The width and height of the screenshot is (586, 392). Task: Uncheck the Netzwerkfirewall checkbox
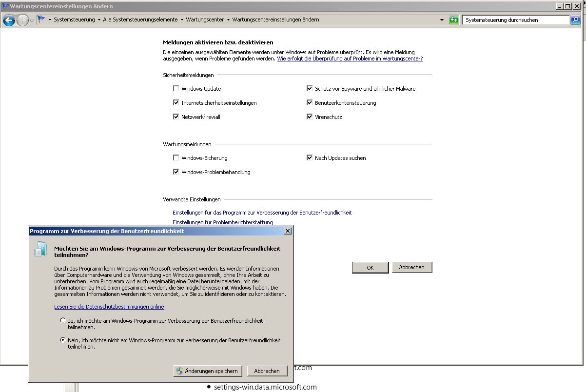(176, 117)
